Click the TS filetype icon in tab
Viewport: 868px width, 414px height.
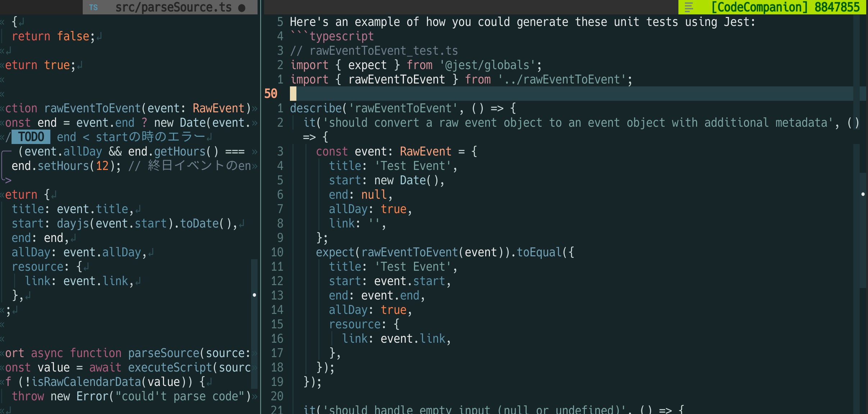[x=94, y=7]
